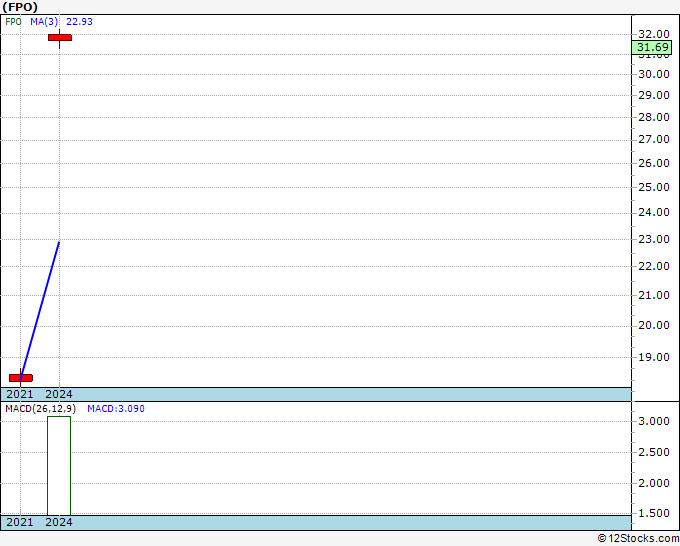This screenshot has height=546, width=680.
Task: Click the 28.00 price axis label
Action: (654, 117)
